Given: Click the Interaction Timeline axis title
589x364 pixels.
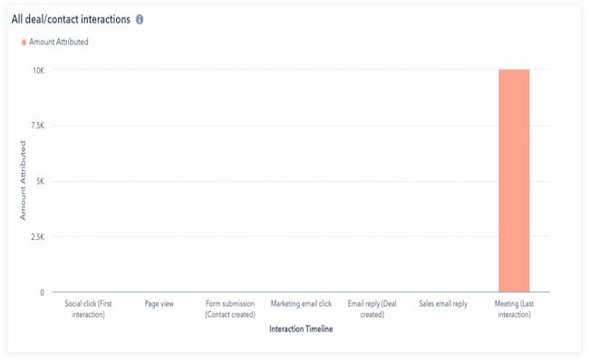Looking at the screenshot, I should [301, 330].
